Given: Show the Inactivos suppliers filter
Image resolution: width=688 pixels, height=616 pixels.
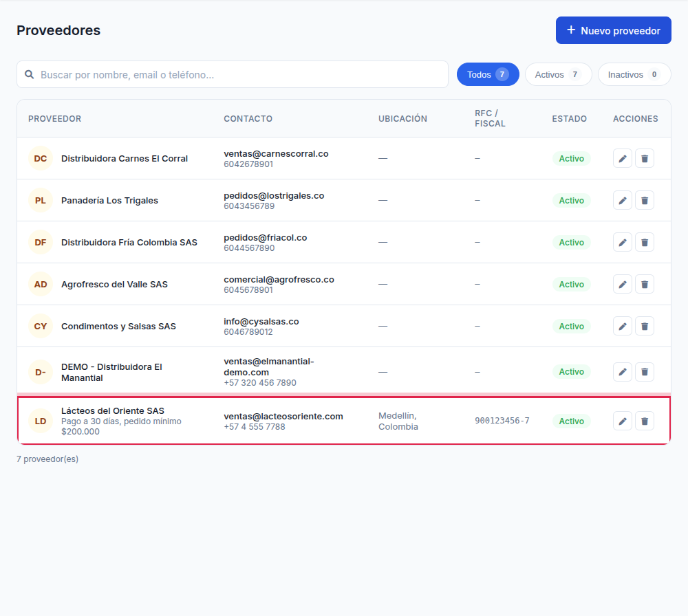Looking at the screenshot, I should pos(634,74).
